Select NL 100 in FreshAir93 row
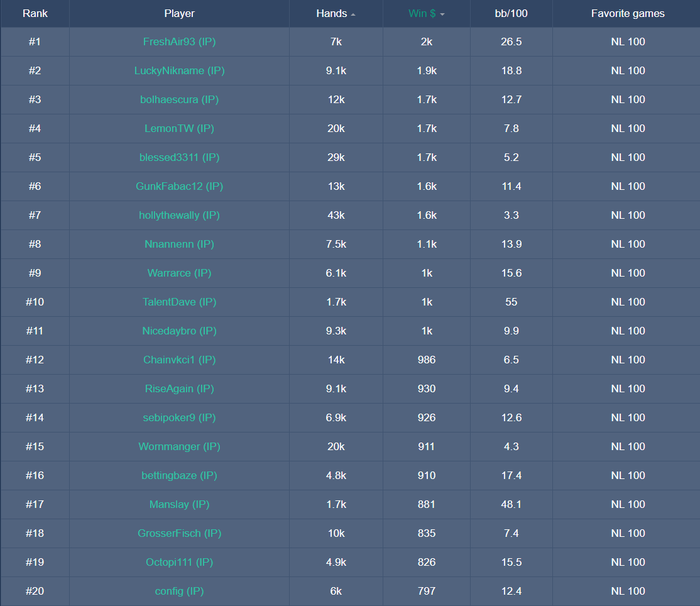The width and height of the screenshot is (700, 606). (x=628, y=42)
